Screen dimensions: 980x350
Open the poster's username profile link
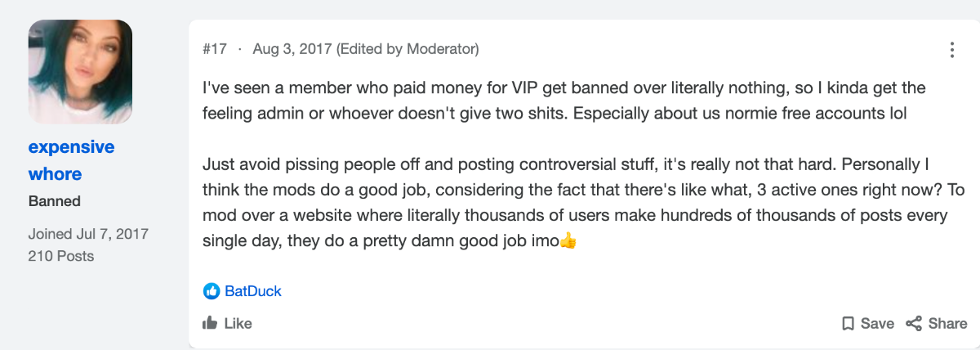72,160
